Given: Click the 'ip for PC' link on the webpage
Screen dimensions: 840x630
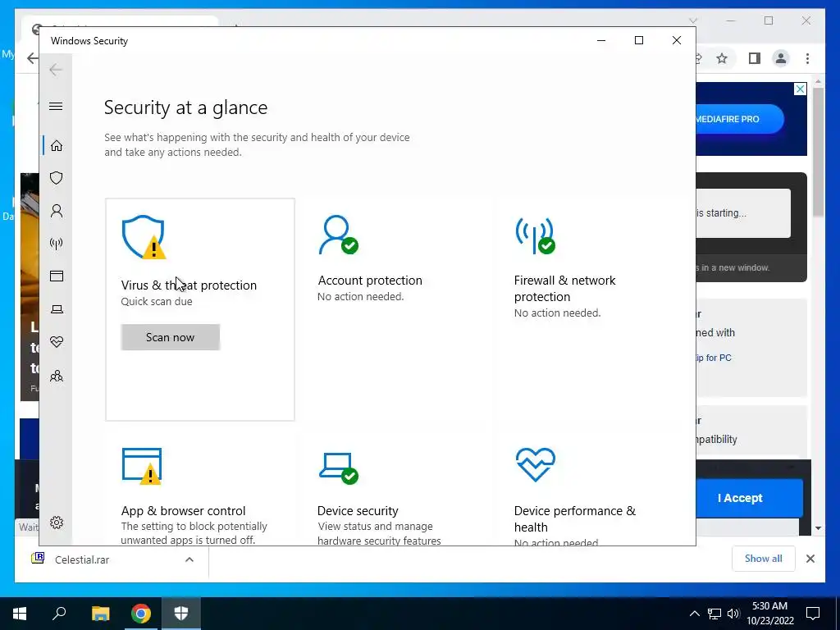Looking at the screenshot, I should coord(714,358).
